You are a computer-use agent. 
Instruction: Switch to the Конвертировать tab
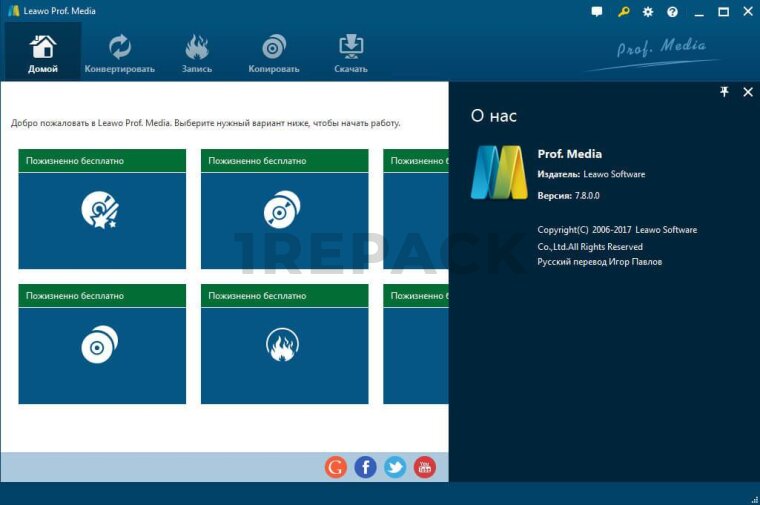120,53
